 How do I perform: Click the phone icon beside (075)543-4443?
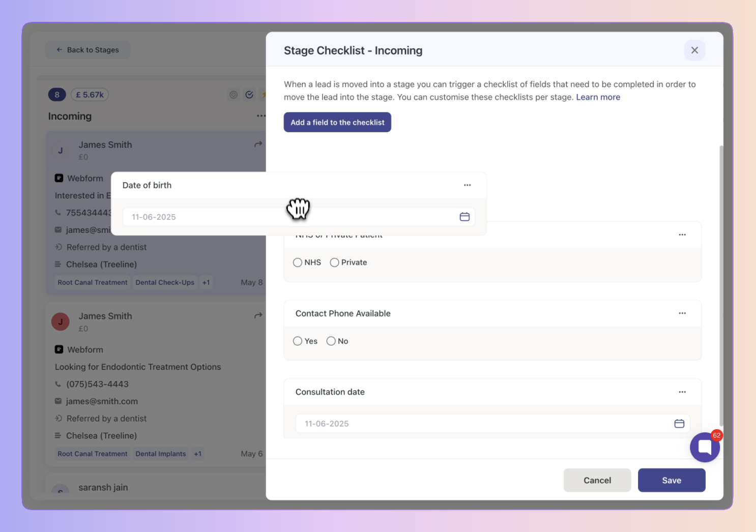(58, 384)
